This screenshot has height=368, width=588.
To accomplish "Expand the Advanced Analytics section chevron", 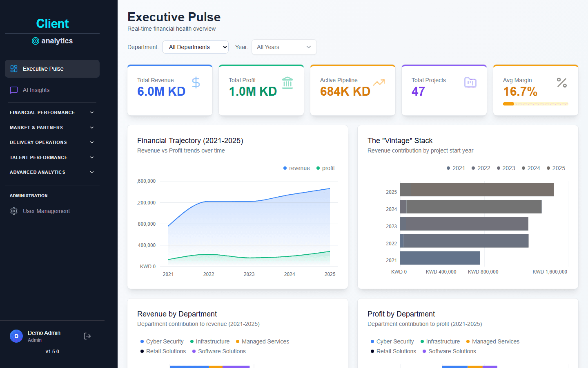I will click(x=92, y=172).
